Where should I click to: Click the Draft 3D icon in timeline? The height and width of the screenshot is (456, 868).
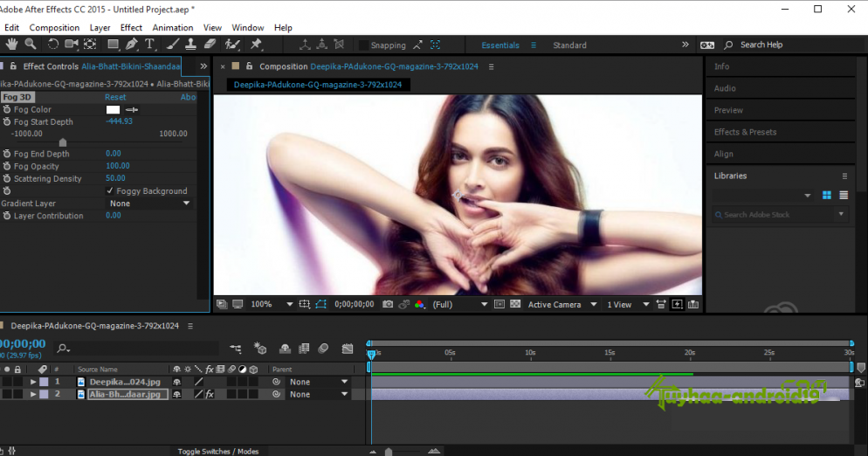coord(259,349)
